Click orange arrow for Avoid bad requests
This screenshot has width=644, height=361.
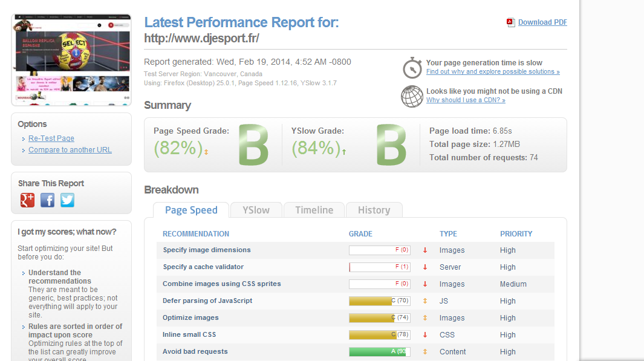tap(425, 351)
